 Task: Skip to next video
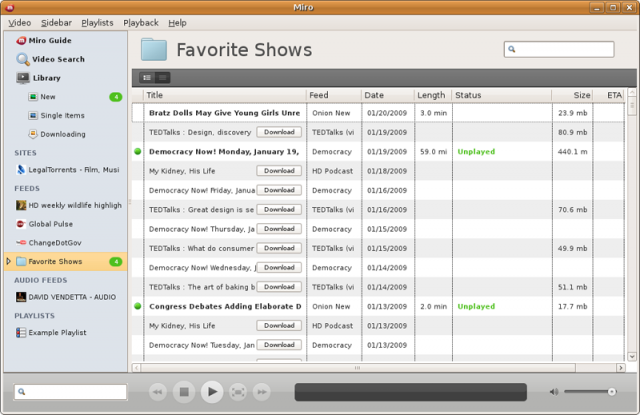coord(262,392)
